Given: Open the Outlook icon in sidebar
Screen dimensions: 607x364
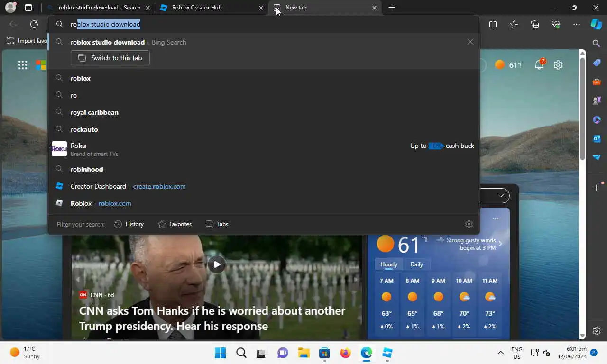Looking at the screenshot, I should 597,138.
